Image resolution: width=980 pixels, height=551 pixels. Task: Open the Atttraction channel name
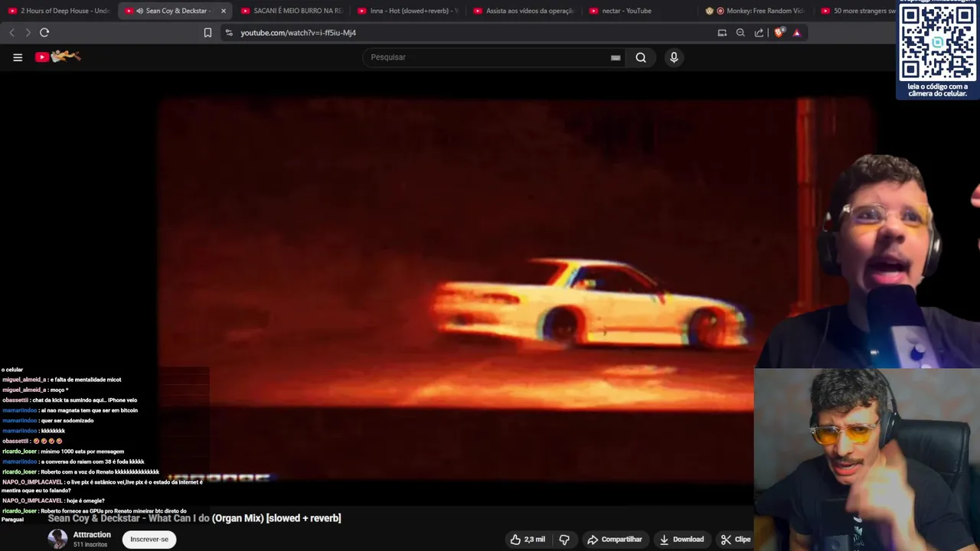click(92, 535)
